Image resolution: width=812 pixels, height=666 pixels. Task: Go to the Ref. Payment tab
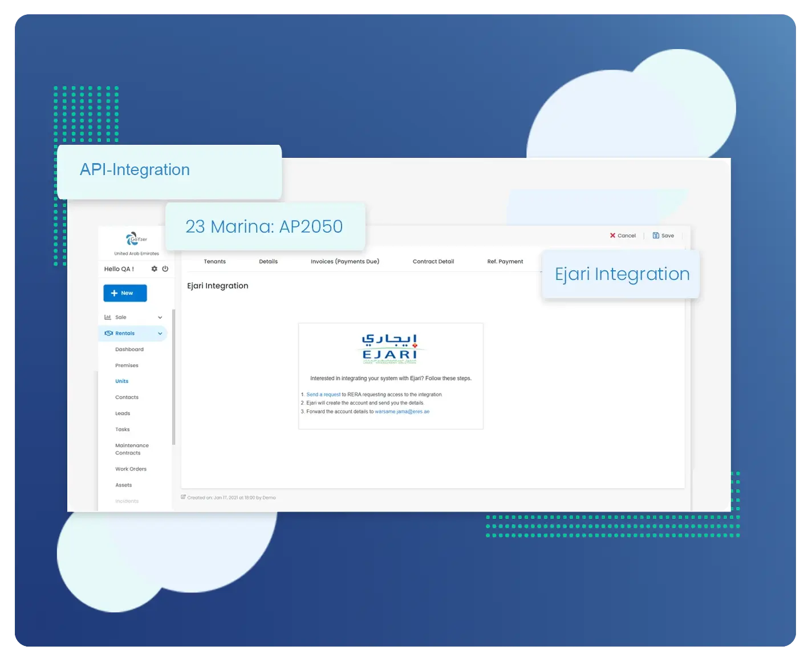pos(505,262)
